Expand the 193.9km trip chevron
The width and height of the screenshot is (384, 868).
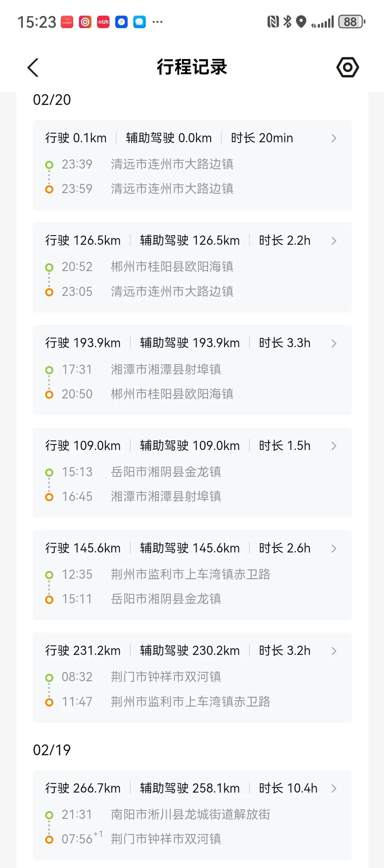(x=334, y=343)
